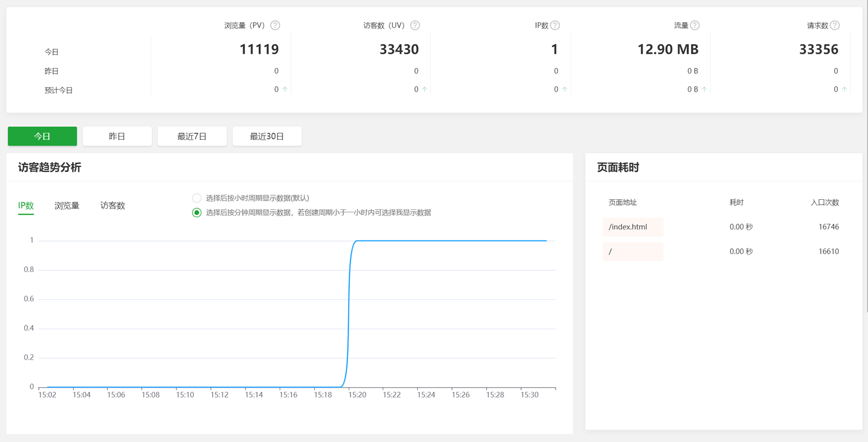Click the vertical scrollbar on right edge
The image size is (868, 442).
pos(866,155)
